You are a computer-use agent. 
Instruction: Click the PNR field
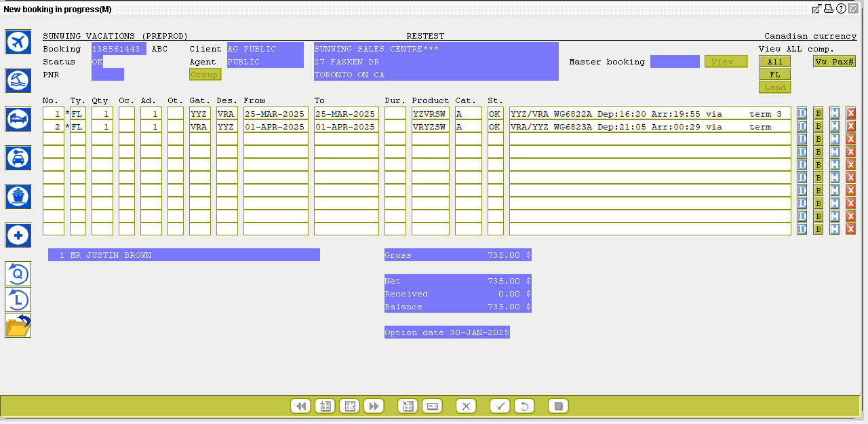tap(108, 75)
